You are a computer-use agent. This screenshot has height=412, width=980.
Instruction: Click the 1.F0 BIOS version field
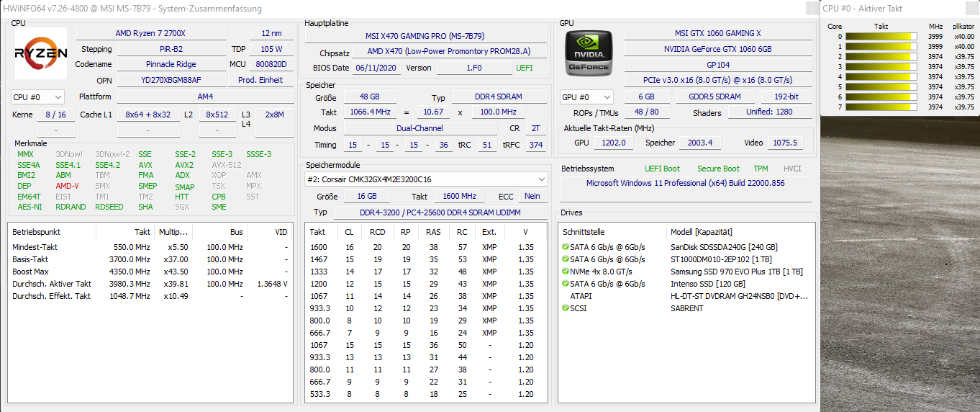(474, 68)
